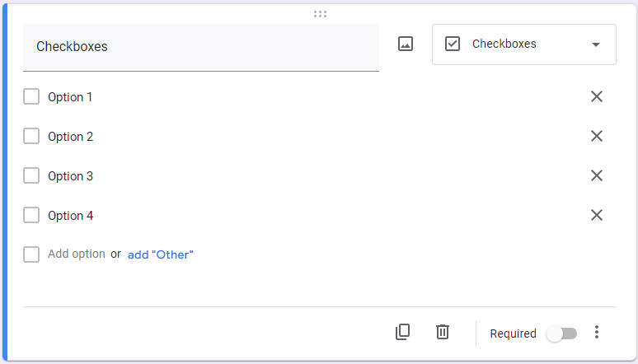Select the Option 4 label text
638x364 pixels.
tap(71, 216)
